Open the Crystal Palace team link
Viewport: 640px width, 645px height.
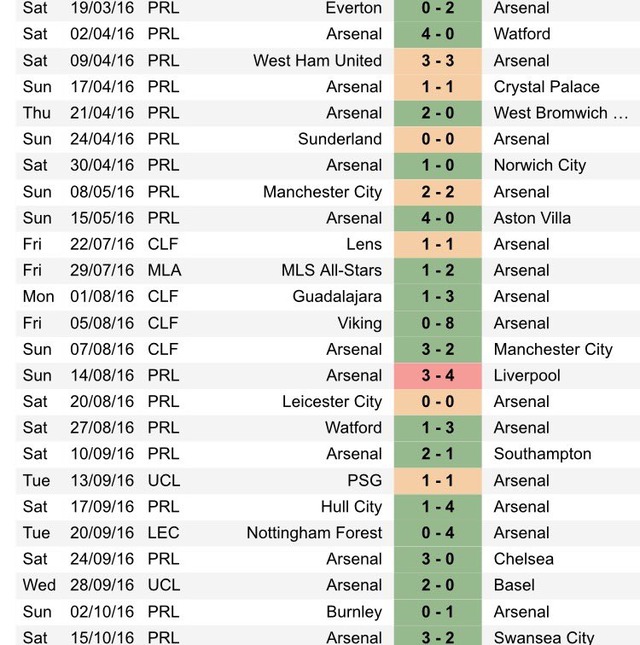click(x=546, y=87)
